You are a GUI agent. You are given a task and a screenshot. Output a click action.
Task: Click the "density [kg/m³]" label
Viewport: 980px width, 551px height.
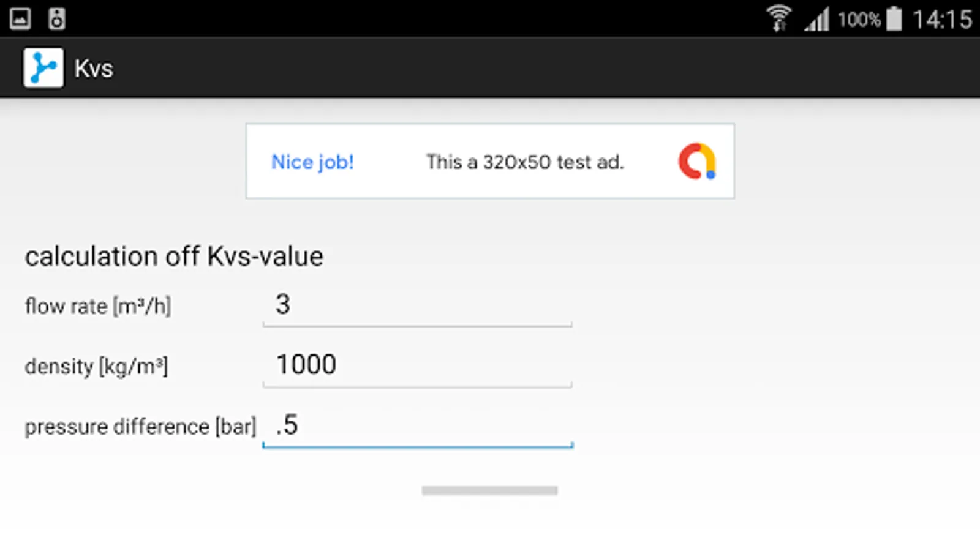(x=96, y=367)
